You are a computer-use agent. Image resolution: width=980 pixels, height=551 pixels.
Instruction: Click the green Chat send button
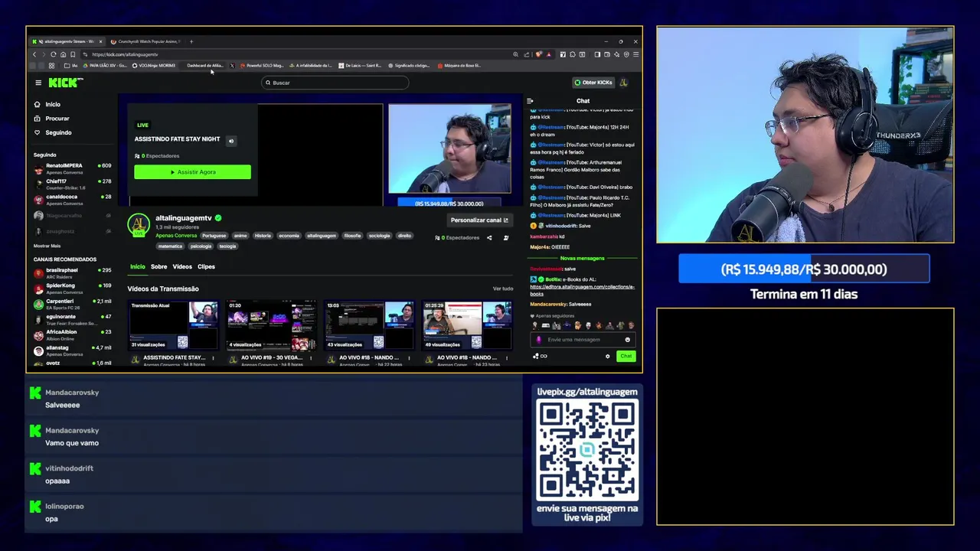click(x=626, y=356)
